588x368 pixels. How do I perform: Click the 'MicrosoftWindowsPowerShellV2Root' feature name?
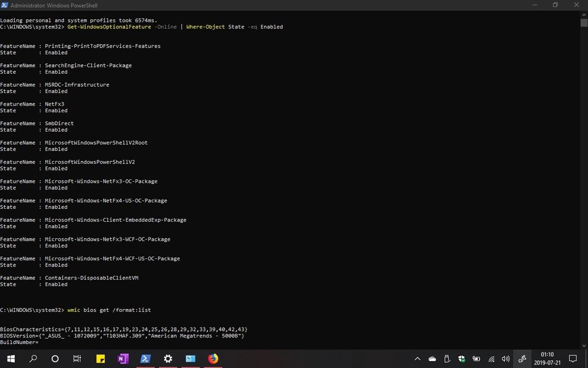pos(97,143)
